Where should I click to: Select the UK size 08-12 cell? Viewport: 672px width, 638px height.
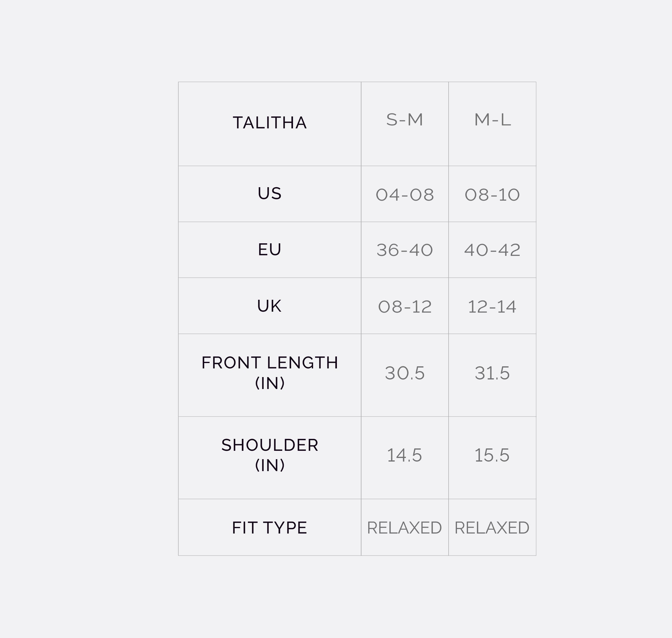click(405, 307)
